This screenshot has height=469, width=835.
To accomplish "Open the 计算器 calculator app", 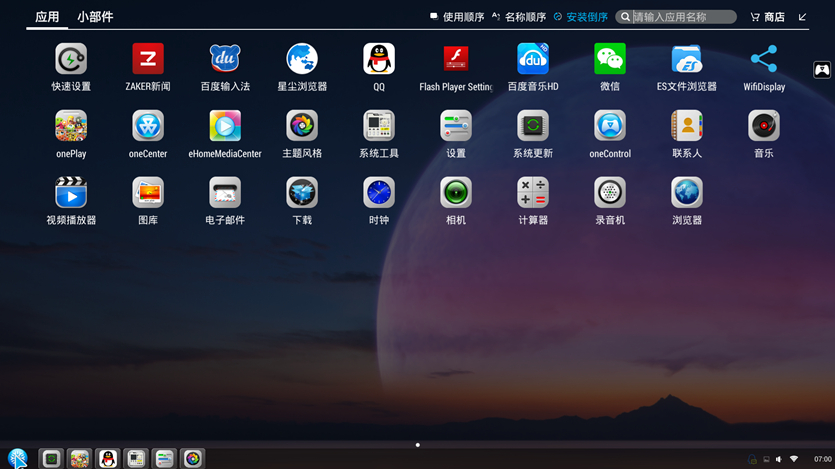I will [x=533, y=192].
